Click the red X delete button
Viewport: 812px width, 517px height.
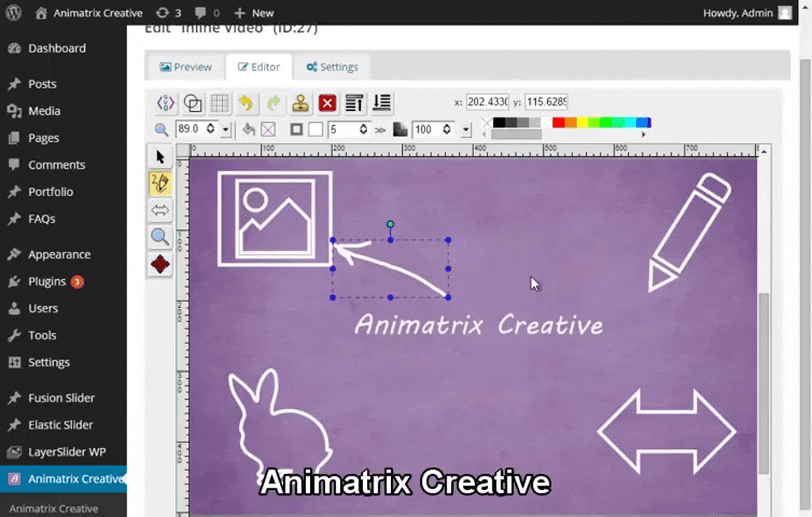327,103
